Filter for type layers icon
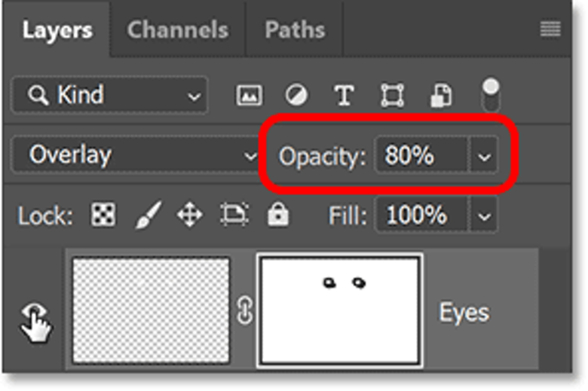This screenshot has width=588, height=391. [344, 95]
